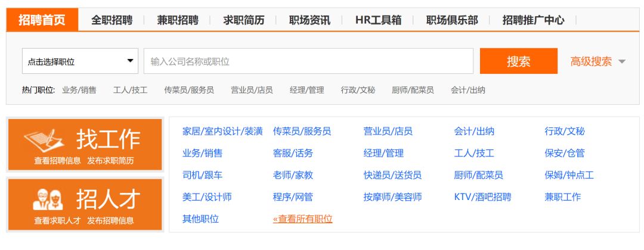Screen dimensions: 644x250
Task: Open 业务/销售 in category grid
Action: 203,154
